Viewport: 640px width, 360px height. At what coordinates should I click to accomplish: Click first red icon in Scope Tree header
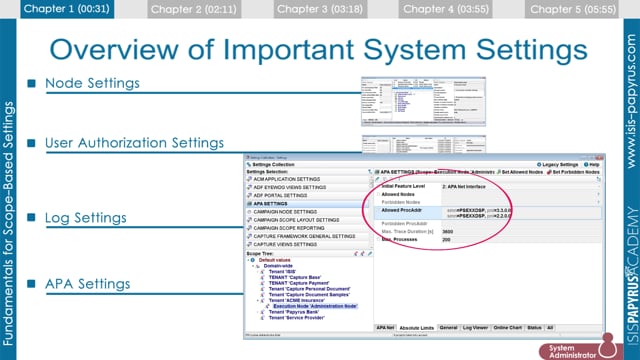click(x=356, y=254)
